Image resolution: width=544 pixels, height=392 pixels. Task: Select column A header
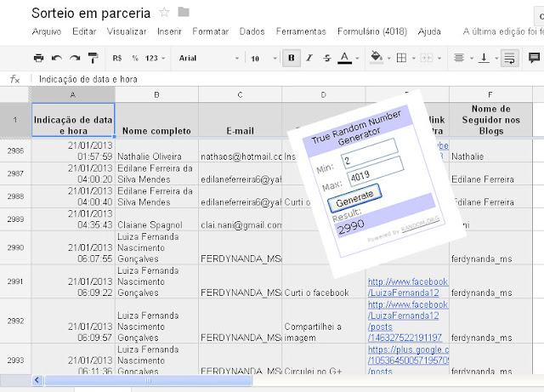pos(73,94)
